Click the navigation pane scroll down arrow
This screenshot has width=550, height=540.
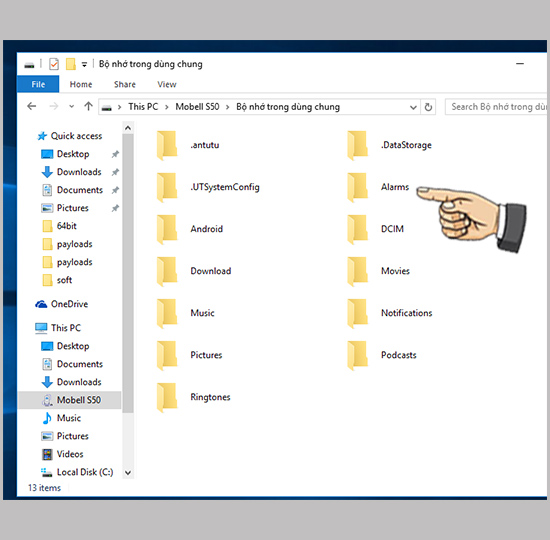128,473
